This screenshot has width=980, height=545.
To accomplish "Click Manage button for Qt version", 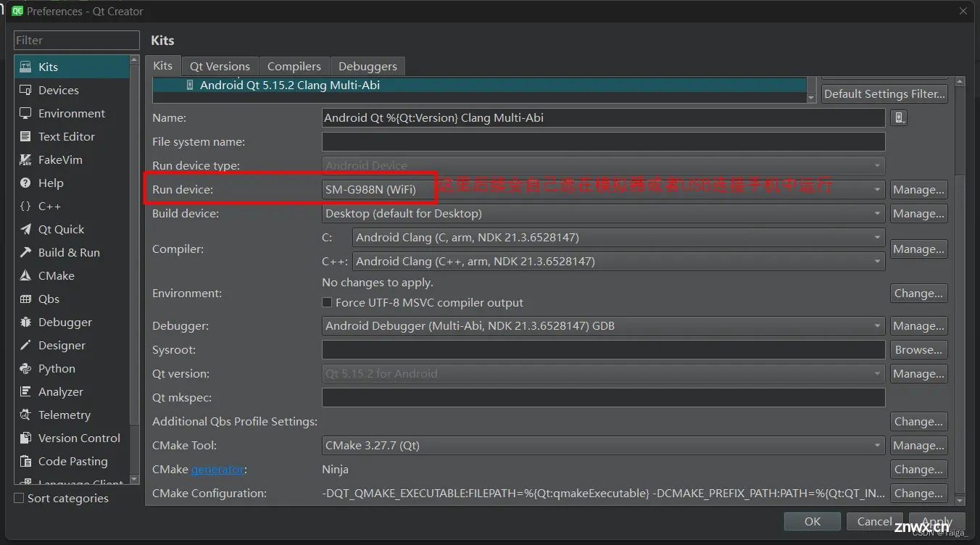I will pyautogui.click(x=918, y=374).
